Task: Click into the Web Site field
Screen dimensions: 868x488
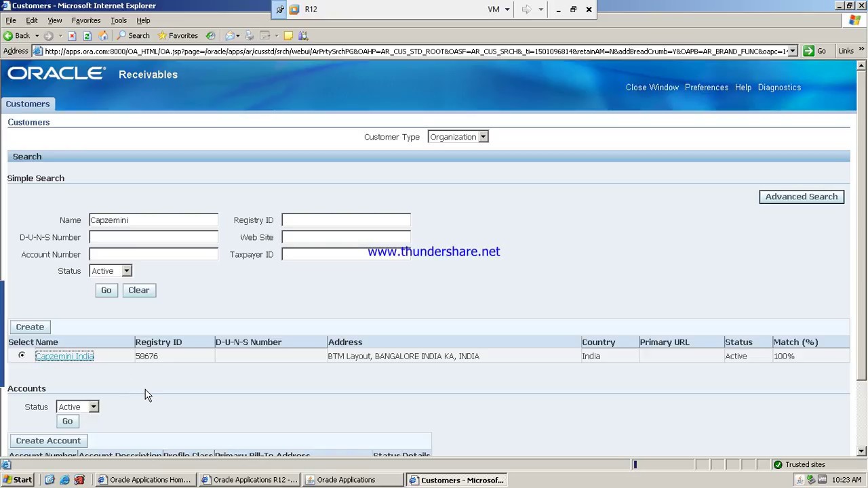Action: [347, 237]
